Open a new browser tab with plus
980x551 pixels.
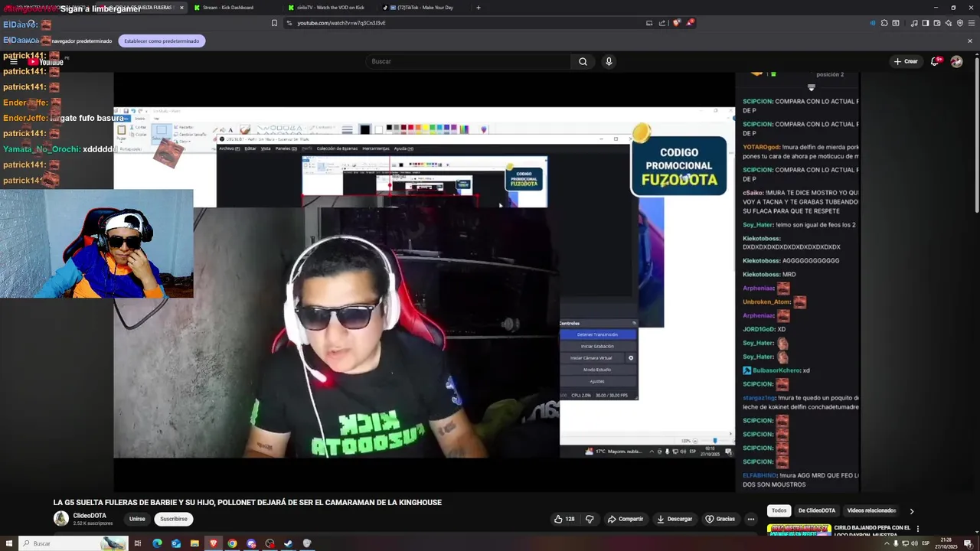[x=479, y=8]
